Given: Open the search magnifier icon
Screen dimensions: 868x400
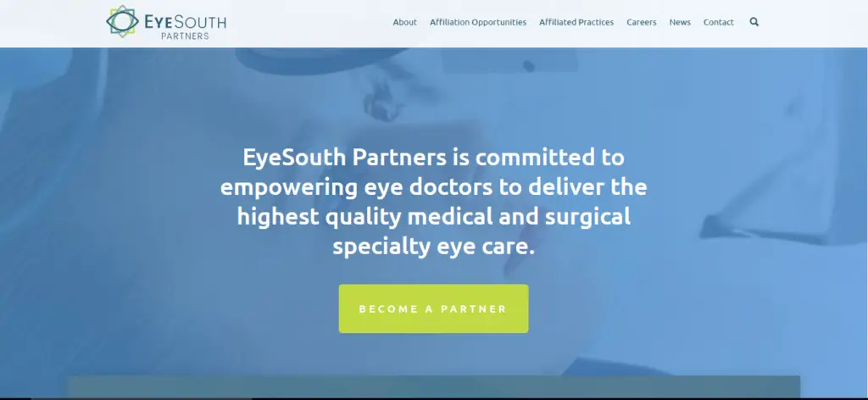Looking at the screenshot, I should (x=754, y=22).
